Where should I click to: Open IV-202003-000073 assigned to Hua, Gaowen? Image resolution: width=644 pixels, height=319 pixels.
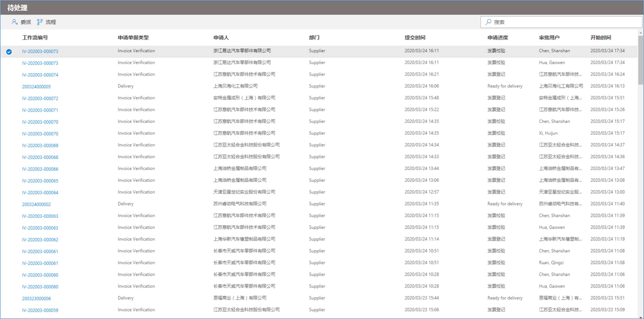40,63
